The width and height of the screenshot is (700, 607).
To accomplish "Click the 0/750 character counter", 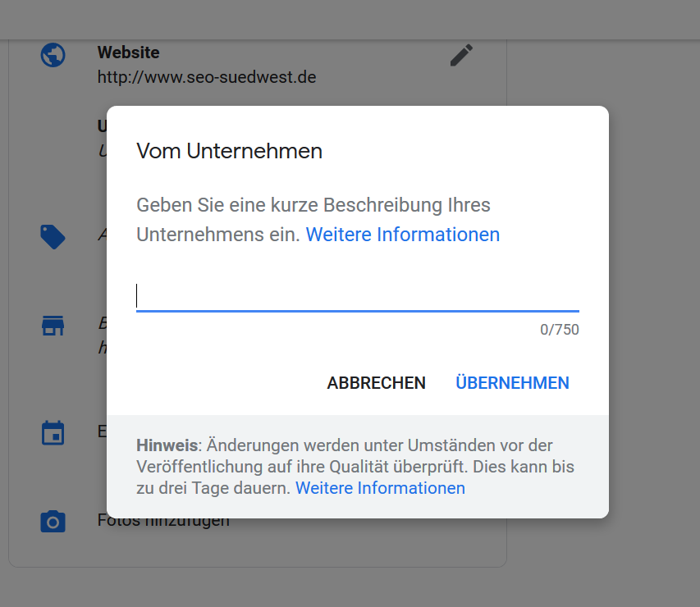I will click(x=560, y=330).
